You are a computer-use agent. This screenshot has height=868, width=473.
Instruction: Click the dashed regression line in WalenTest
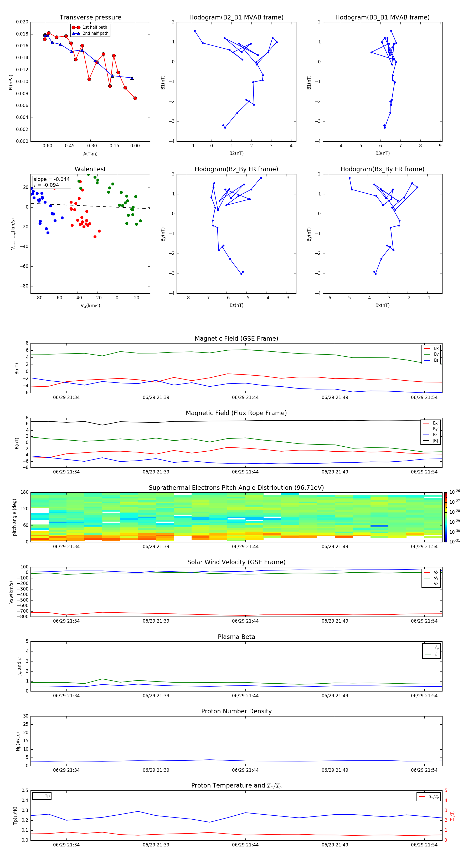[90, 206]
